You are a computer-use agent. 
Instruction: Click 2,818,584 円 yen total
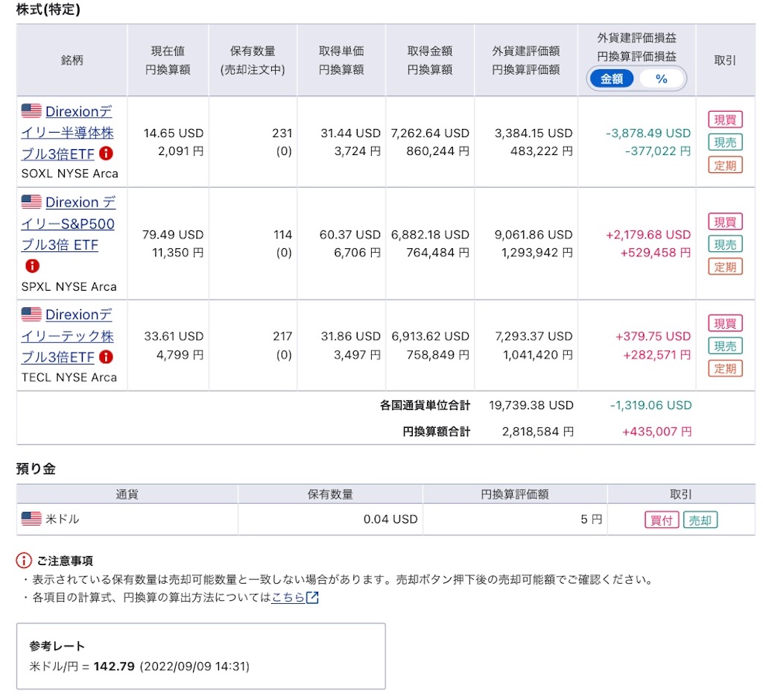coord(538,432)
